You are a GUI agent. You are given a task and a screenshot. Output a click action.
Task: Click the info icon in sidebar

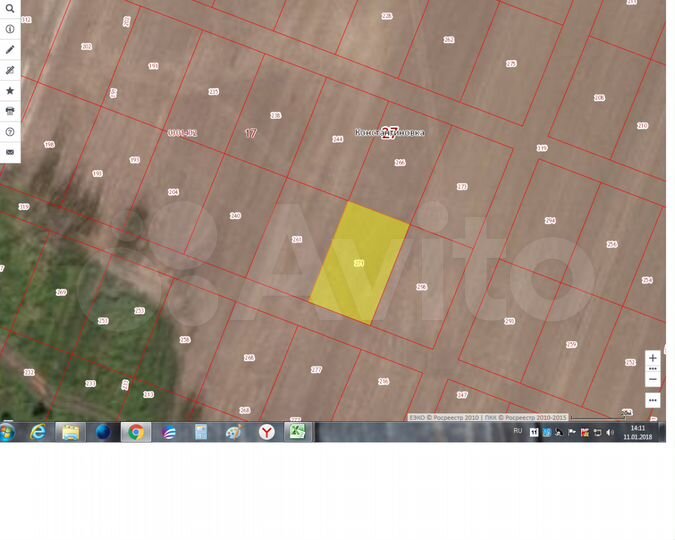[x=10, y=29]
